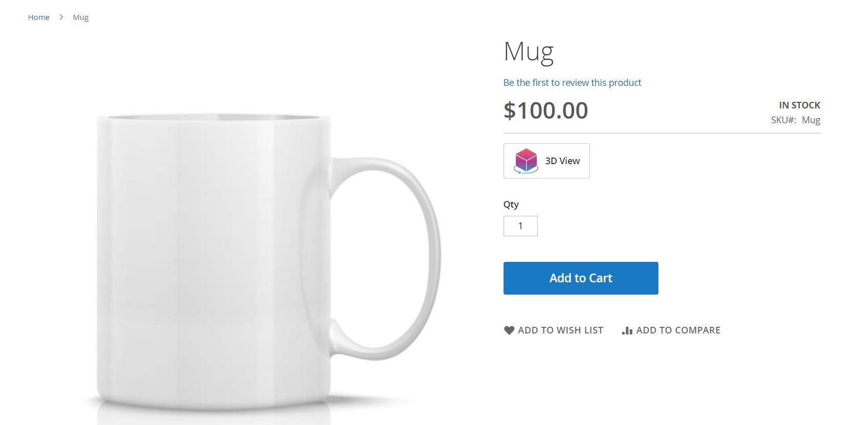Click the ADD TO WISH LIST text
This screenshot has width=868, height=425.
560,330
